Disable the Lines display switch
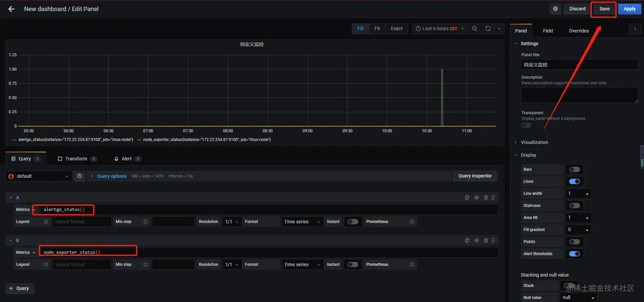Screen dimensions: 644x302 click(575, 181)
